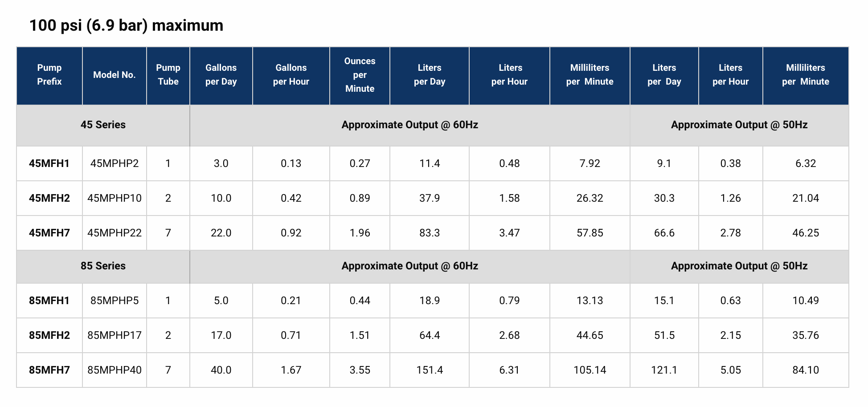
Task: Select the 105.14 milliliters per minute value
Action: [x=590, y=370]
